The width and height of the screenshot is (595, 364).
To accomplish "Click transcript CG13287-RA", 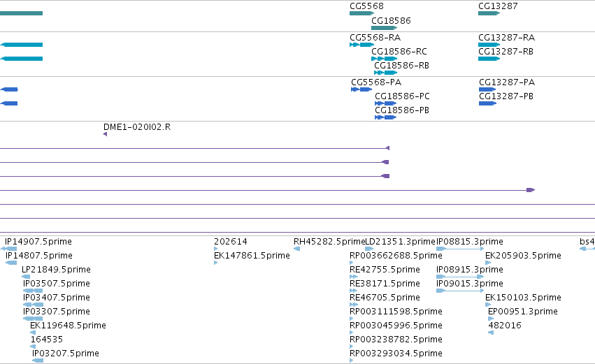I will [489, 45].
